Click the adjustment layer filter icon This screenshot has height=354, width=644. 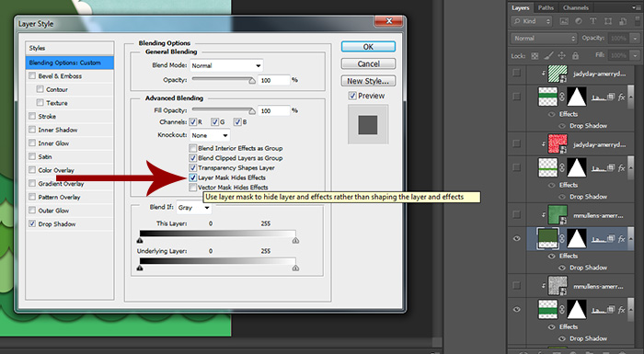click(x=579, y=21)
